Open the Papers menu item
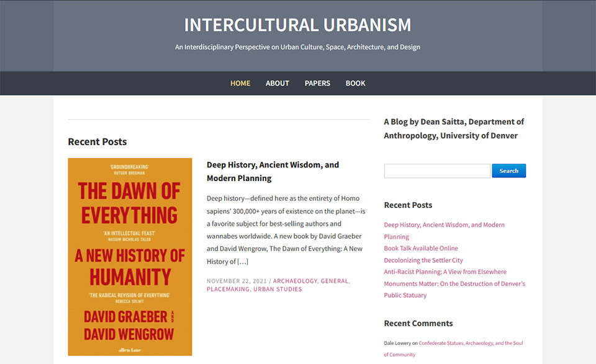 point(317,83)
